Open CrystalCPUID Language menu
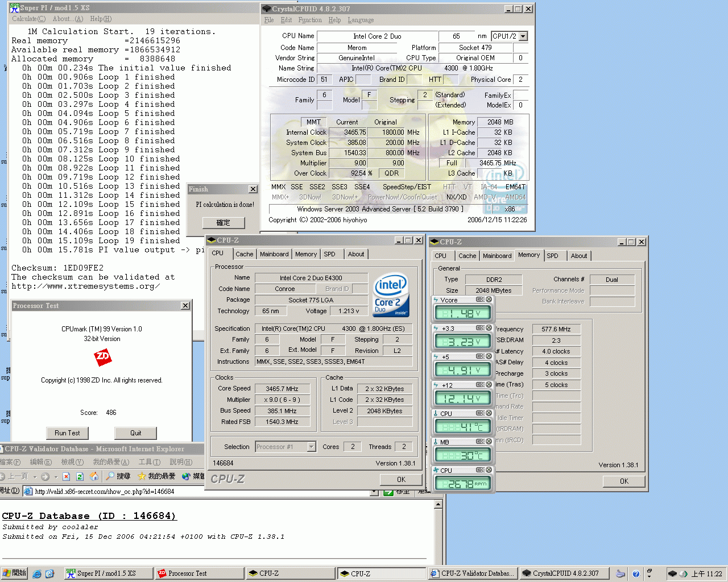The width and height of the screenshot is (728, 582). click(x=361, y=20)
